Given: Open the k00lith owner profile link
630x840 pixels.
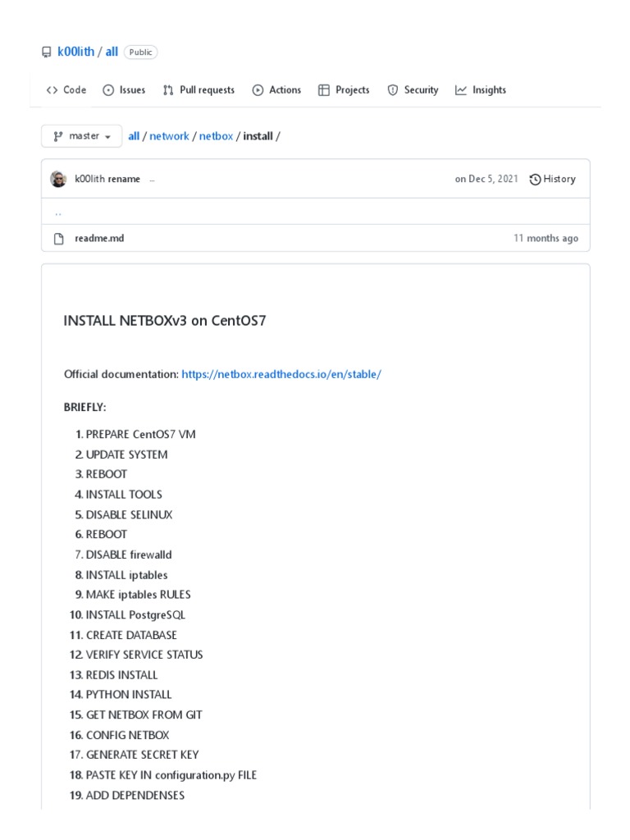Looking at the screenshot, I should coord(75,52).
